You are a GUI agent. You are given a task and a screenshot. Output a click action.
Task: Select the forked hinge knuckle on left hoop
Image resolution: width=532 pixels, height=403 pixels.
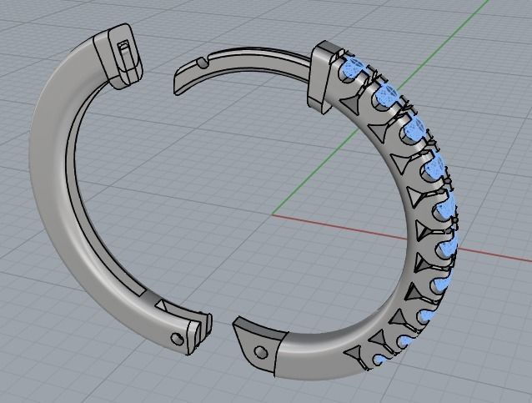tap(198, 333)
